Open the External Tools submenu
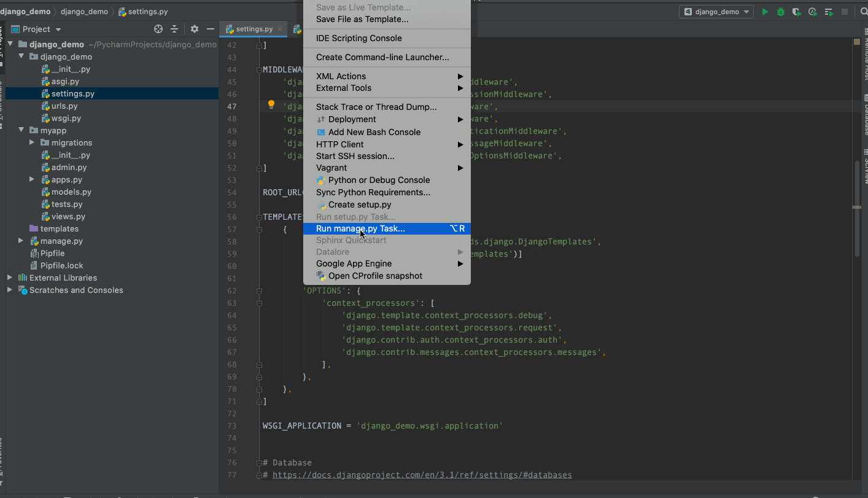 (x=387, y=88)
